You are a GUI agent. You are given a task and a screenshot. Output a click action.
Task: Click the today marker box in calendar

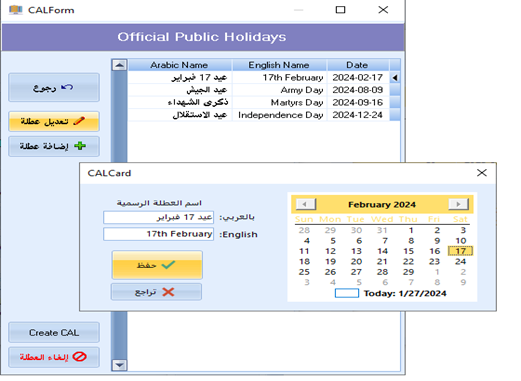click(347, 293)
